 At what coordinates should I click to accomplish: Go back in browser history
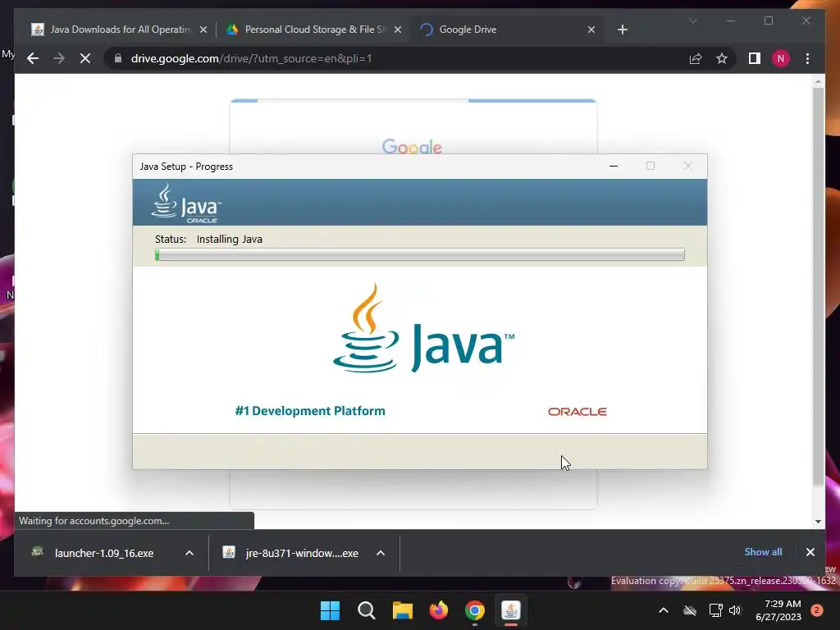pos(33,58)
